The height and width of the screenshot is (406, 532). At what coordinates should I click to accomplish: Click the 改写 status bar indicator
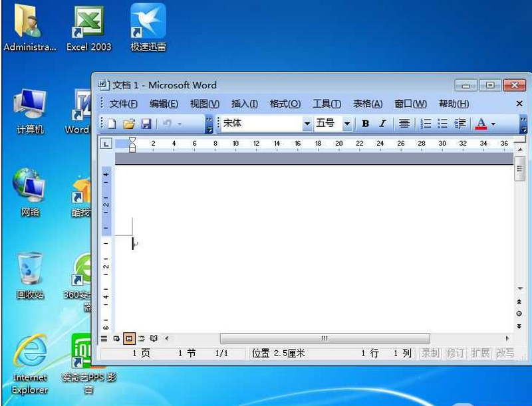pyautogui.click(x=505, y=353)
